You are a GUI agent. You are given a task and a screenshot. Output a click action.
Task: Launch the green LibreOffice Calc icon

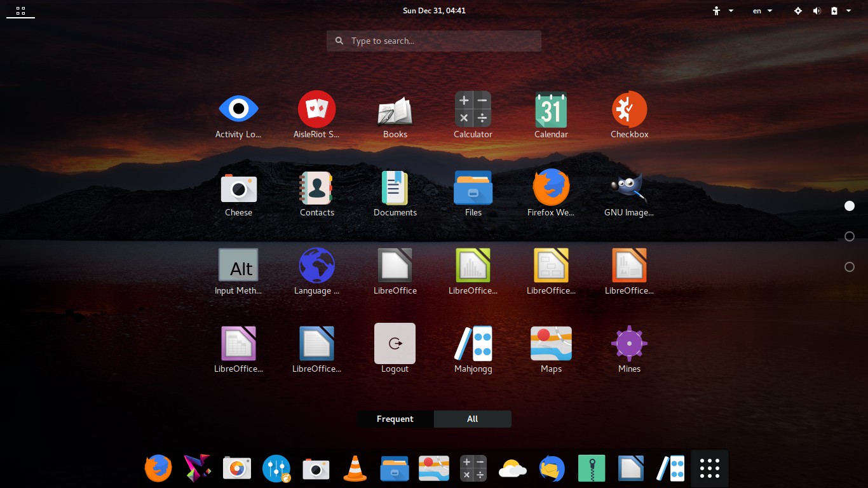[x=473, y=265]
